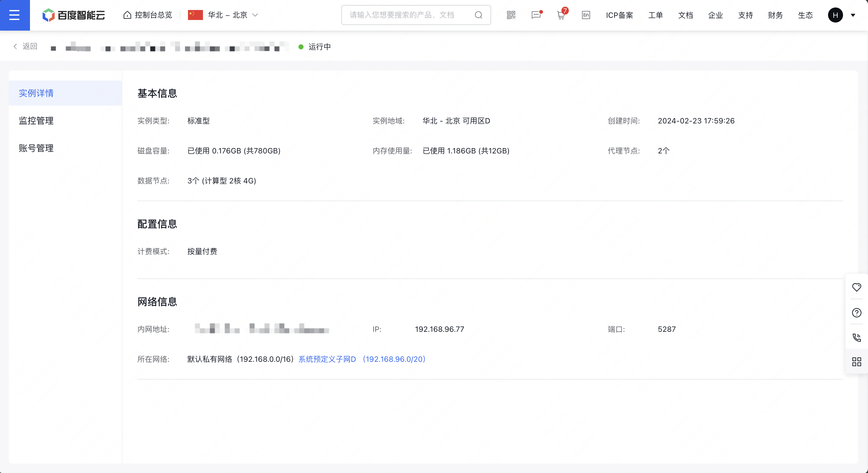Open 系统预定义子网D subnet link

click(x=362, y=359)
